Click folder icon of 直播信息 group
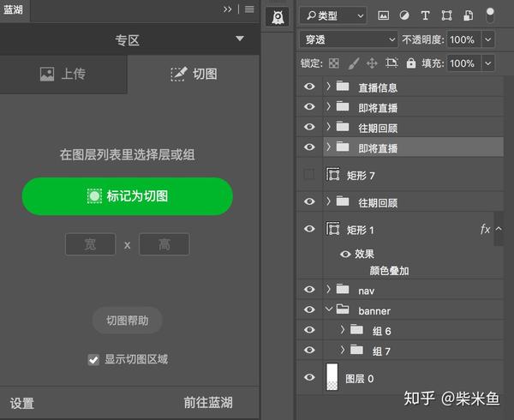 click(343, 87)
